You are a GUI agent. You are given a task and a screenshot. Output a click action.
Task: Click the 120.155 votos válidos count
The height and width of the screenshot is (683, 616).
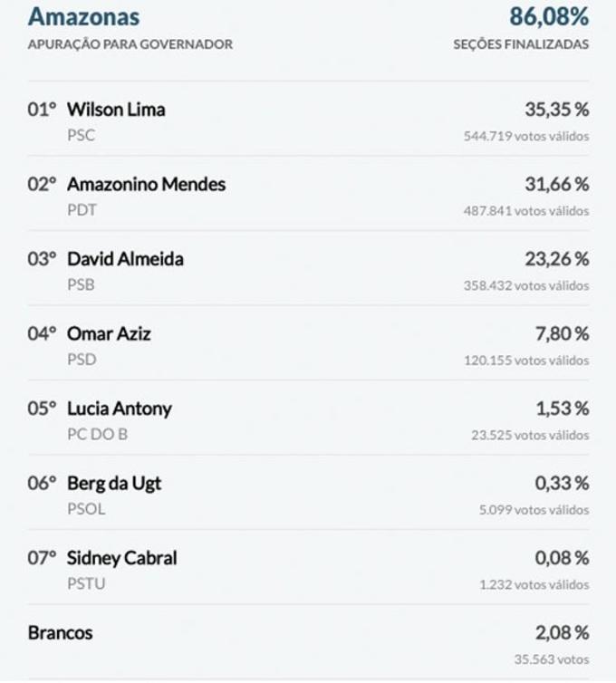point(526,361)
